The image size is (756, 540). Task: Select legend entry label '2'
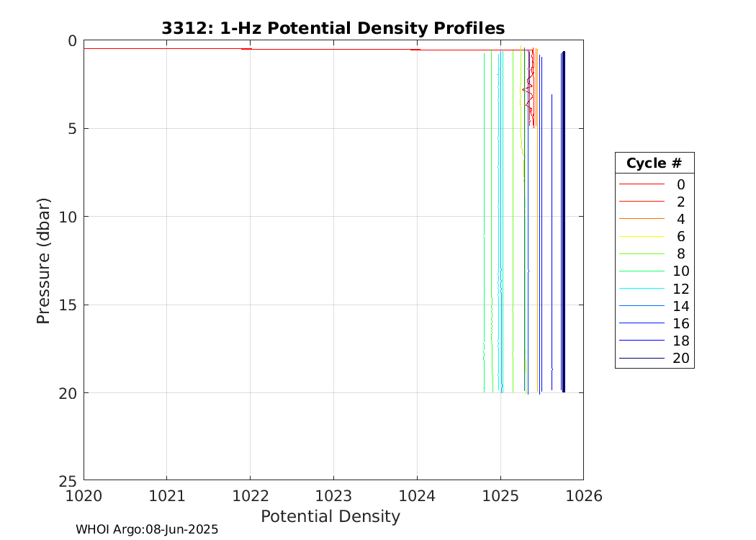681,202
